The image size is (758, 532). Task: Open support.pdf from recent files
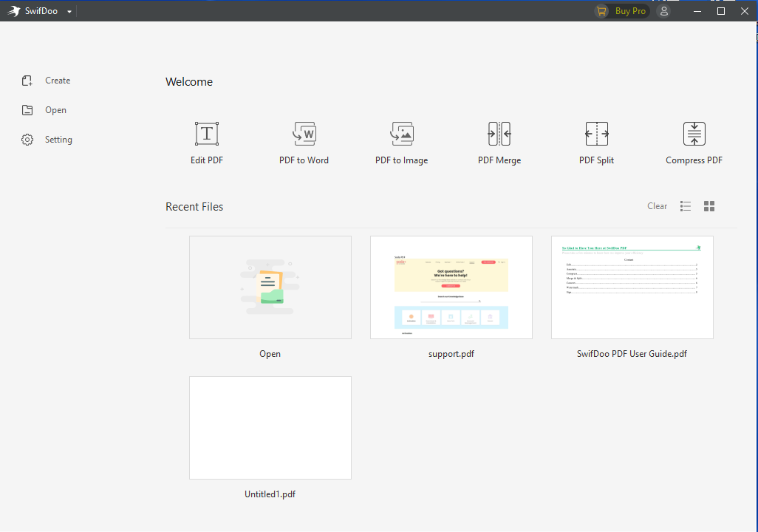pyautogui.click(x=451, y=287)
